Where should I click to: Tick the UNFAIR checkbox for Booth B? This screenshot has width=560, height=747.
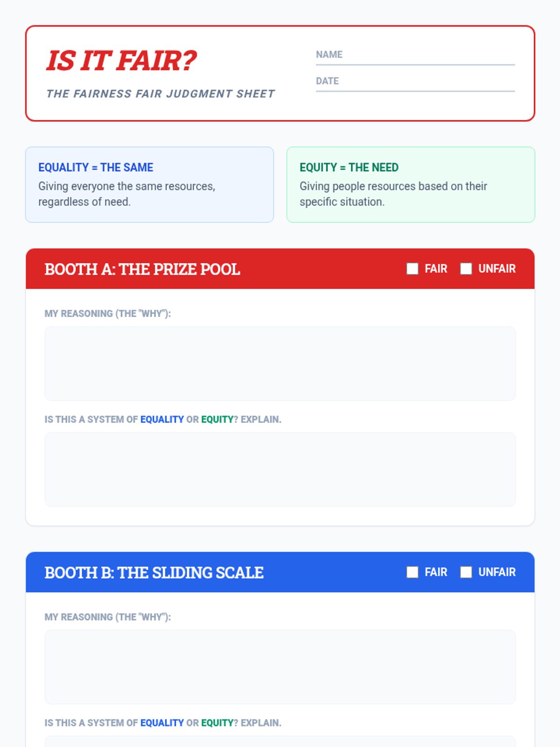tap(466, 572)
